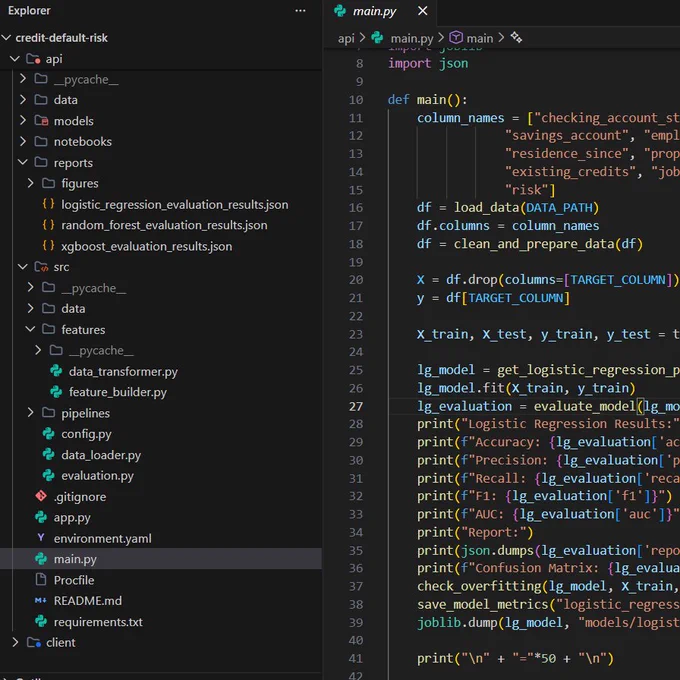This screenshot has height=680, width=680.
Task: Click line number 27 in the gutter
Action: [356, 406]
